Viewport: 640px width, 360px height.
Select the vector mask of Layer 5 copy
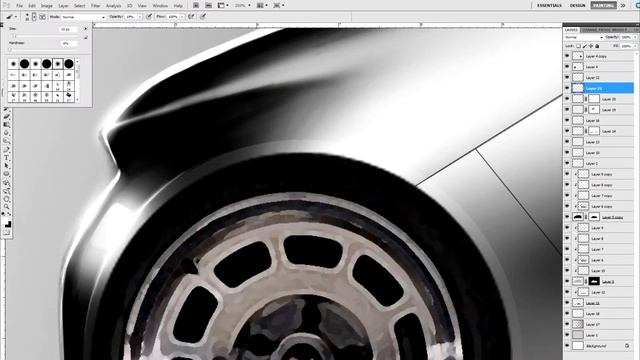[x=594, y=217]
